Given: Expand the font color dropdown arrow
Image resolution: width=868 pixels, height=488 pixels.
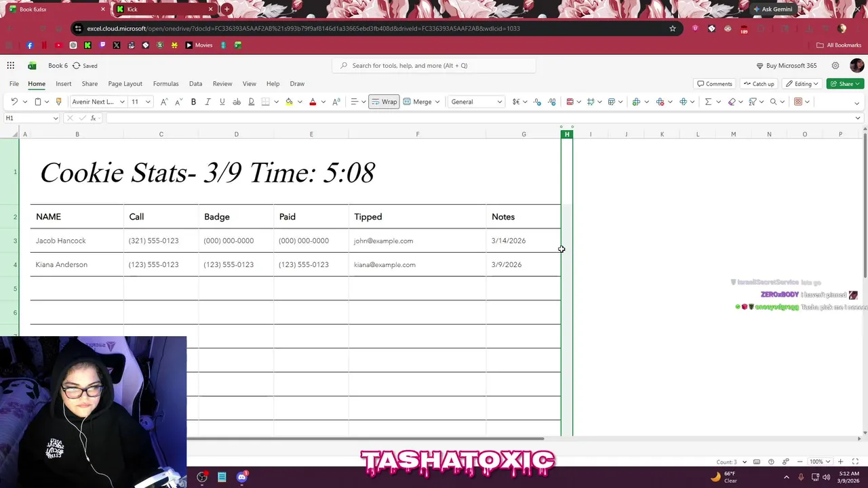Looking at the screenshot, I should (x=323, y=102).
